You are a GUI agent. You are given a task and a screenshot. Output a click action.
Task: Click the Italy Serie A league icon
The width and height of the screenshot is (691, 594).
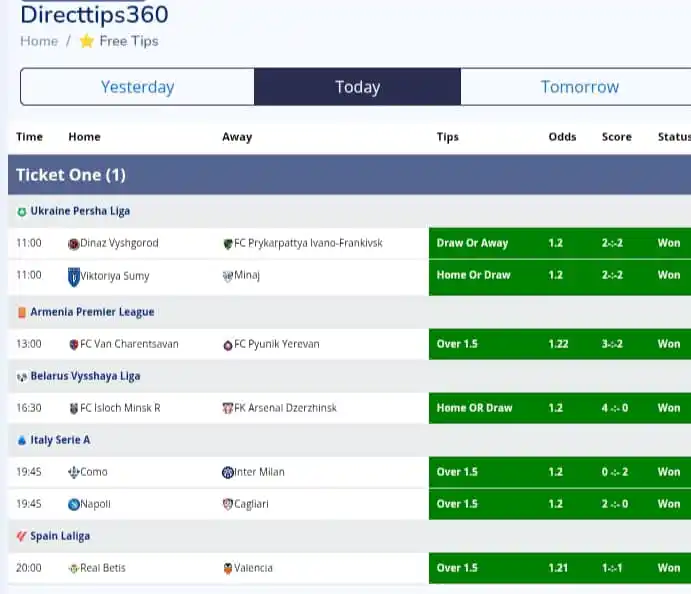pyautogui.click(x=22, y=440)
